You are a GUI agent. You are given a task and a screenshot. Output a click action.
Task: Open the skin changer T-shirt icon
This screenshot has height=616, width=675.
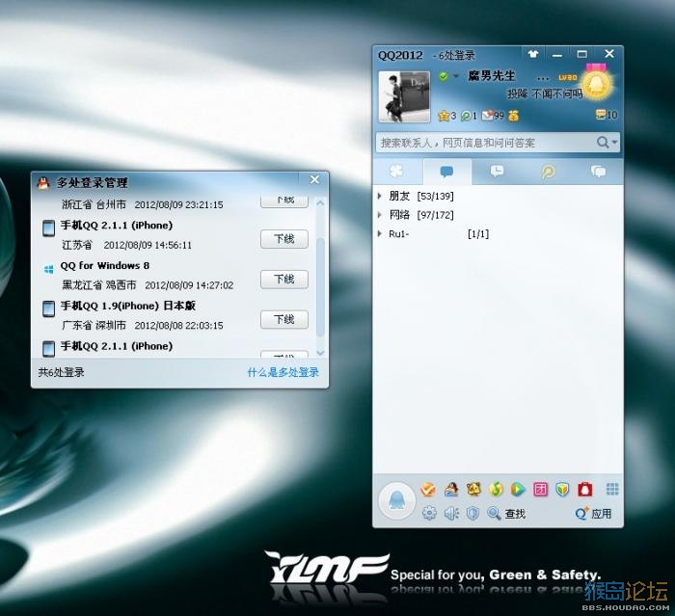533,54
